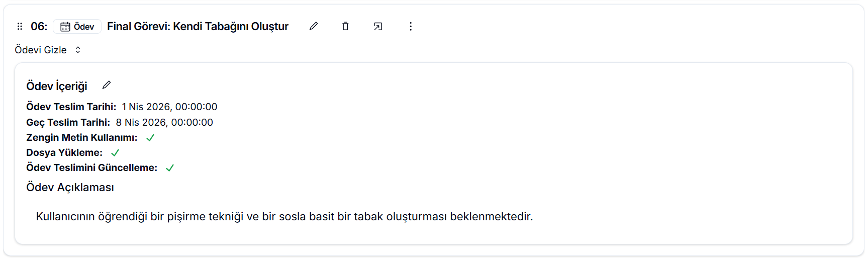Click the drag handle for item 06
This screenshot has height=259, width=868.
pos(20,26)
